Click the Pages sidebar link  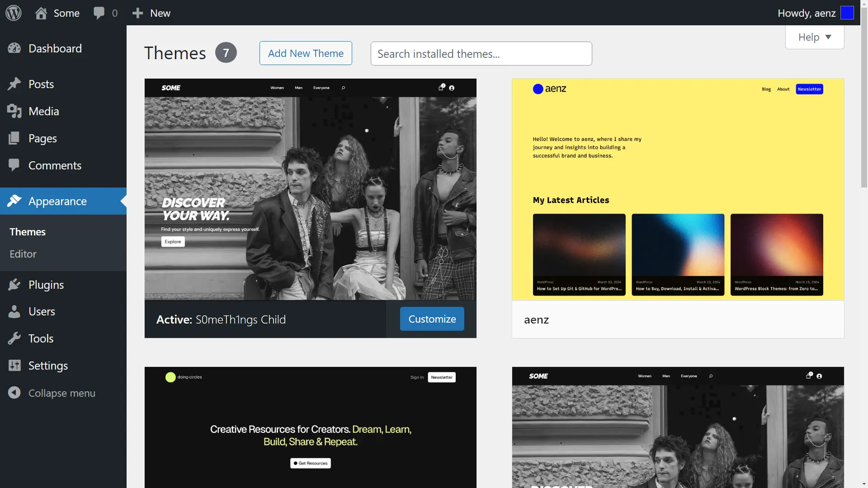coord(42,138)
